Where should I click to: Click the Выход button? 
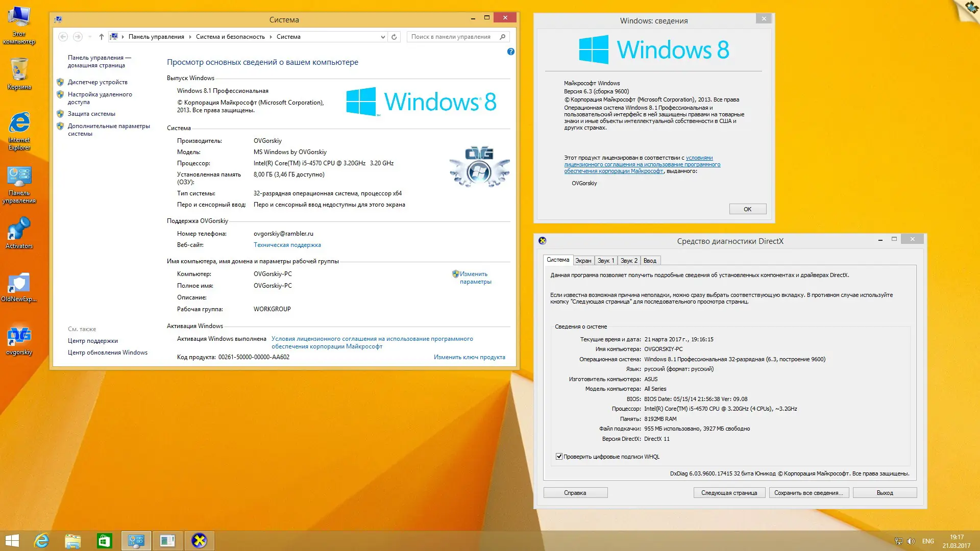coord(885,493)
